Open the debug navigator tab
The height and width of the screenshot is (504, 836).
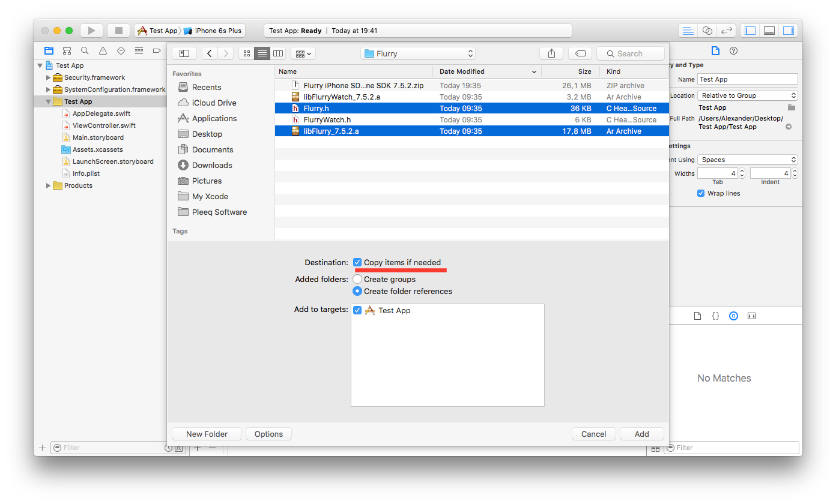(x=139, y=51)
